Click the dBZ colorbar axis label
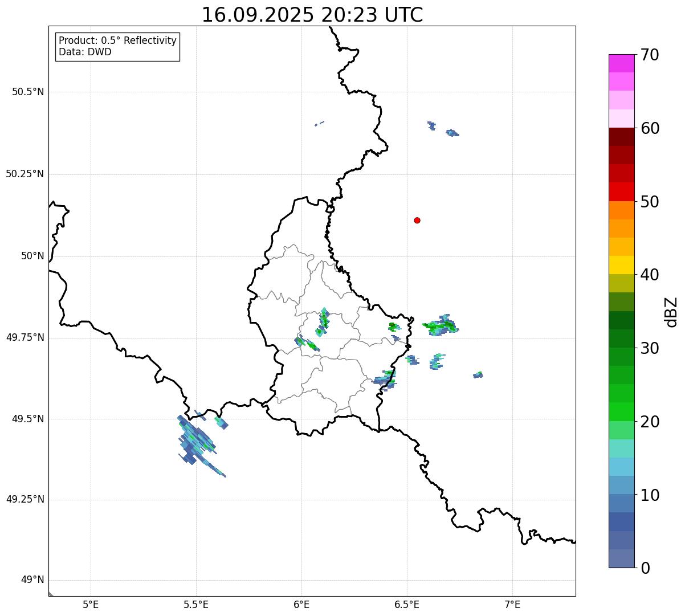This screenshot has height=616, width=685. (x=672, y=311)
